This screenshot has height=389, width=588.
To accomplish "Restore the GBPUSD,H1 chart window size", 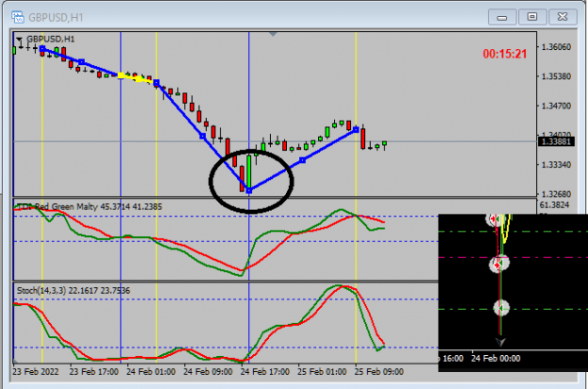I will [532, 17].
